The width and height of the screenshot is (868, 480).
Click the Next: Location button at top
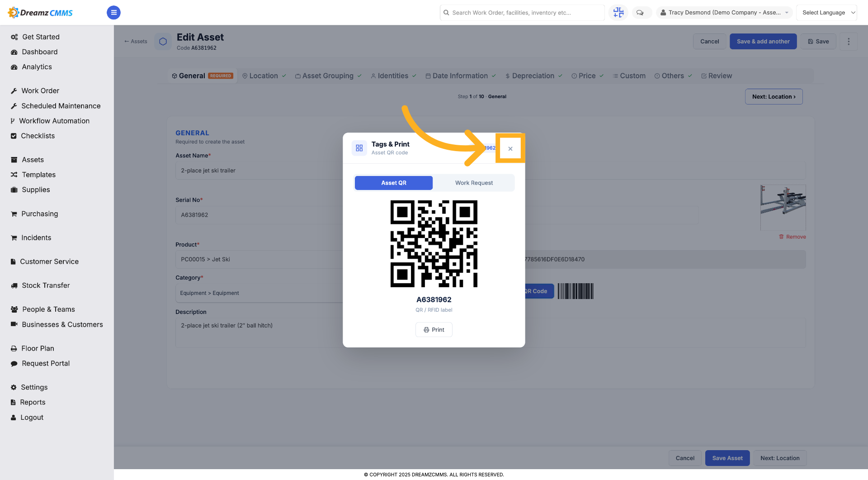tap(774, 96)
